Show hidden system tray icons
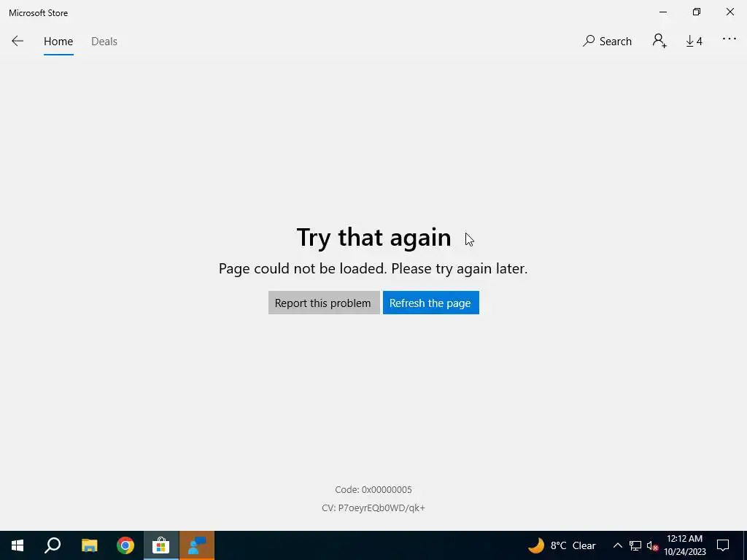This screenshot has height=560, width=747. pos(617,545)
